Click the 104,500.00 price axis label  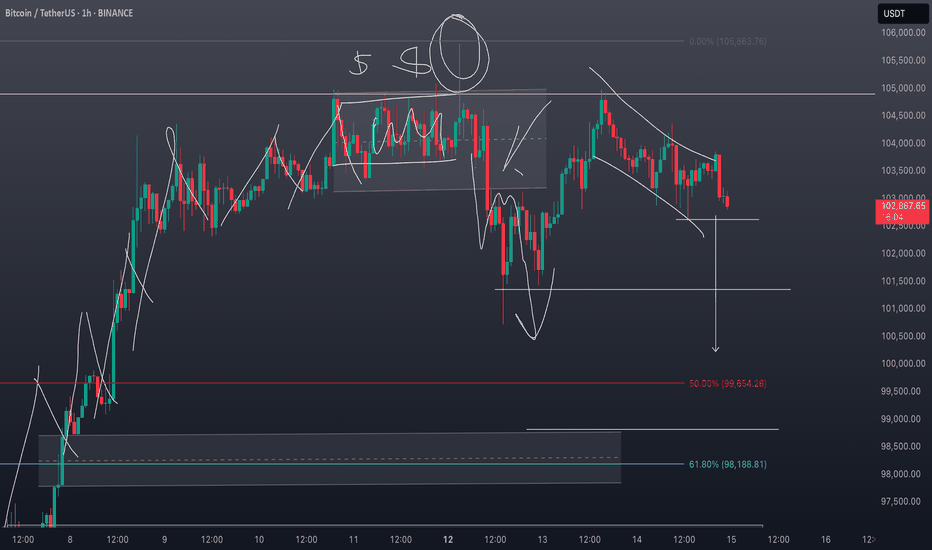point(903,115)
